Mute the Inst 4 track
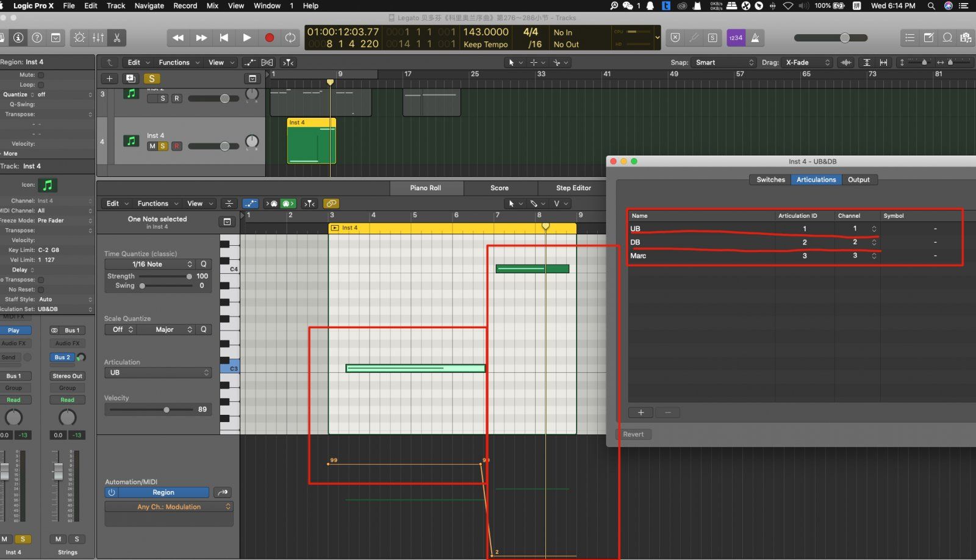 tap(152, 146)
